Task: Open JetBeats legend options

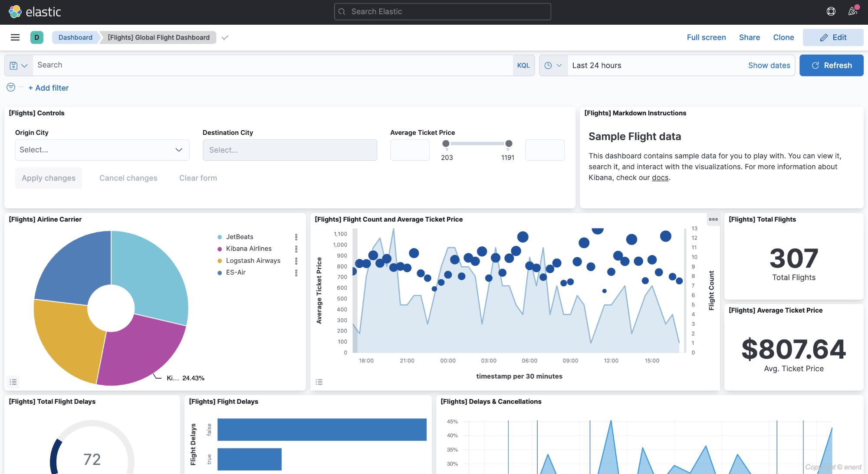Action: [296, 237]
